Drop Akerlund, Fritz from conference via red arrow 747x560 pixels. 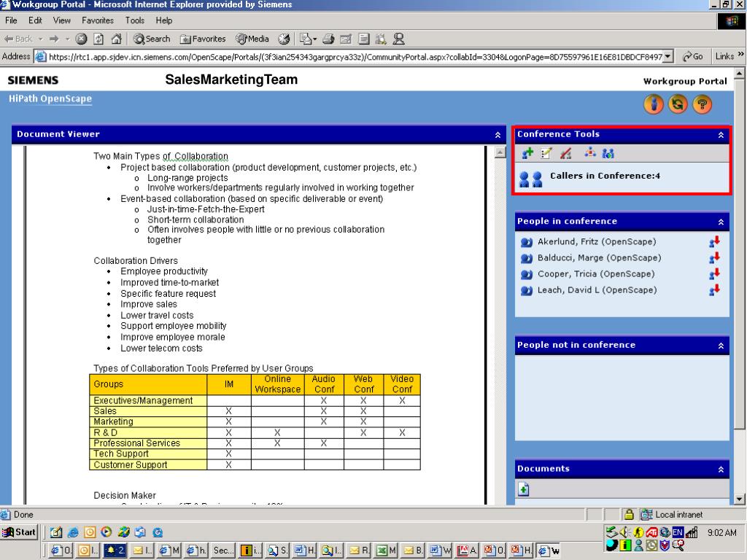click(x=714, y=241)
